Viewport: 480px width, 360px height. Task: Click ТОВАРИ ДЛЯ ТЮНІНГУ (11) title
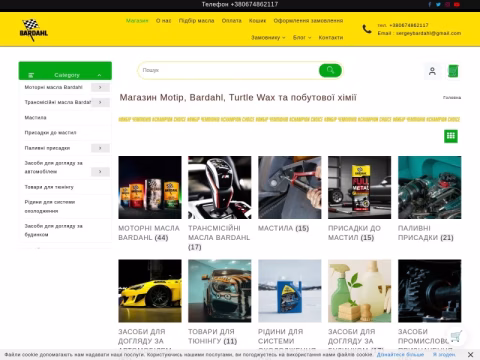coord(212,336)
